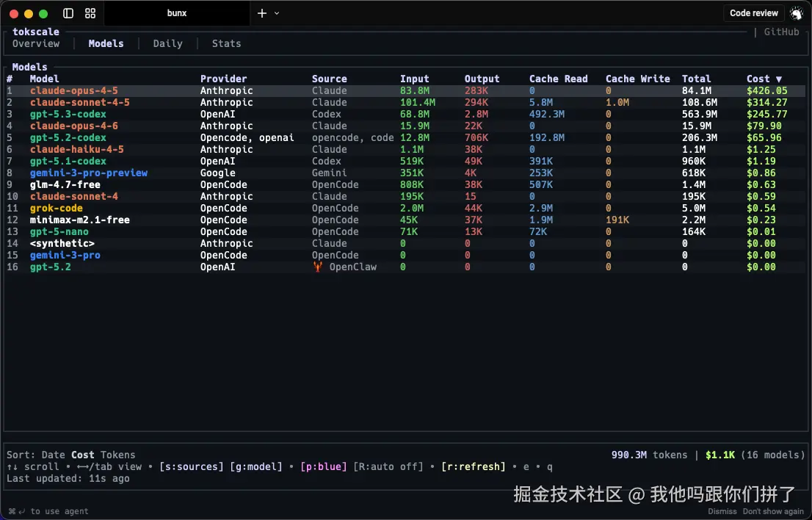Click the Cost column sort arrow
Image resolution: width=812 pixels, height=520 pixels.
click(x=780, y=79)
